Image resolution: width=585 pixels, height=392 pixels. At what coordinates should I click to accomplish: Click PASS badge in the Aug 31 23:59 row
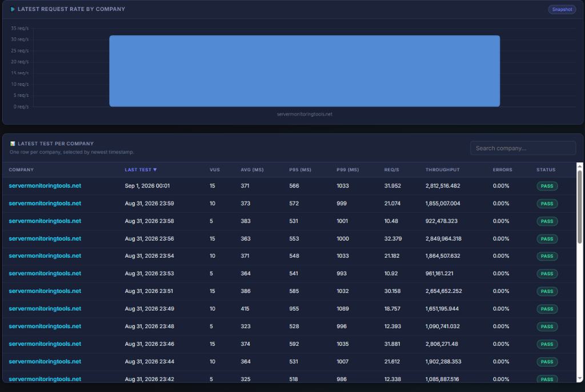click(x=547, y=204)
